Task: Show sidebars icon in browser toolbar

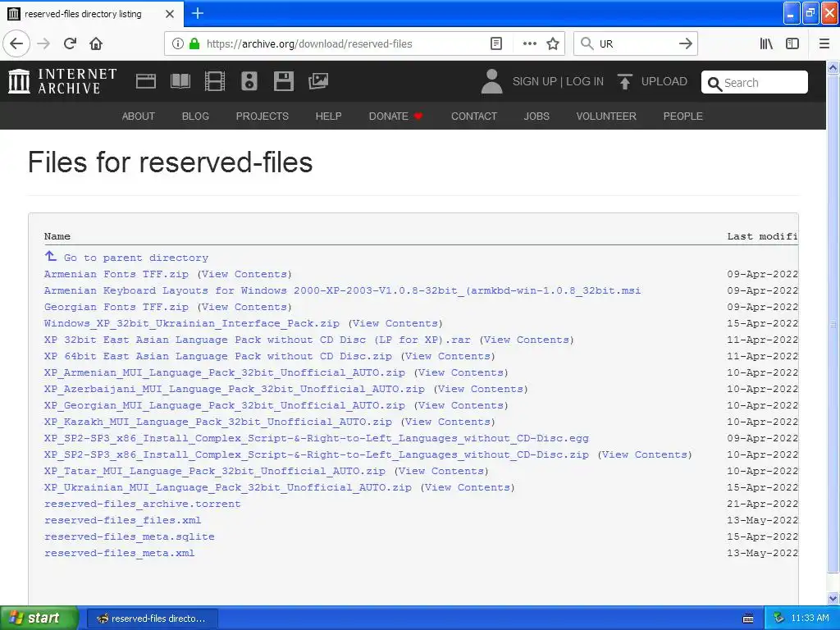Action: click(792, 43)
